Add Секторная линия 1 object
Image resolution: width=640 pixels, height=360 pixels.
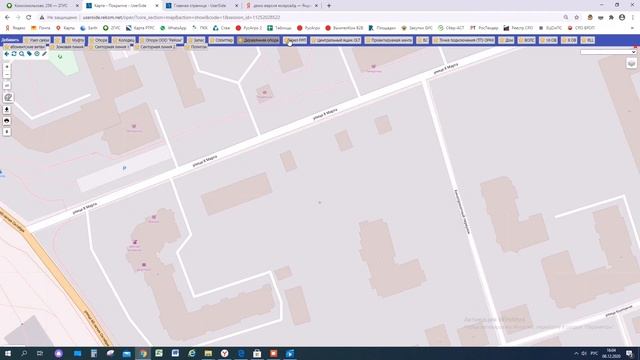pyautogui.click(x=109, y=47)
